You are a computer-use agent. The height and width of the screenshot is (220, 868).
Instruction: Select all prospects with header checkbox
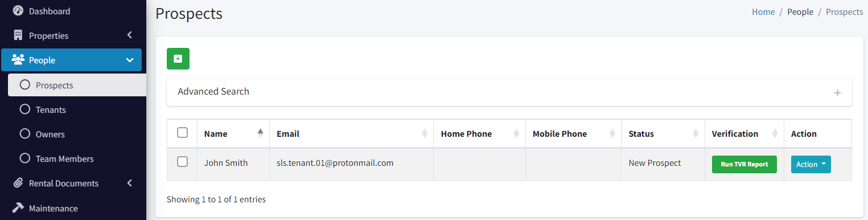(x=183, y=133)
